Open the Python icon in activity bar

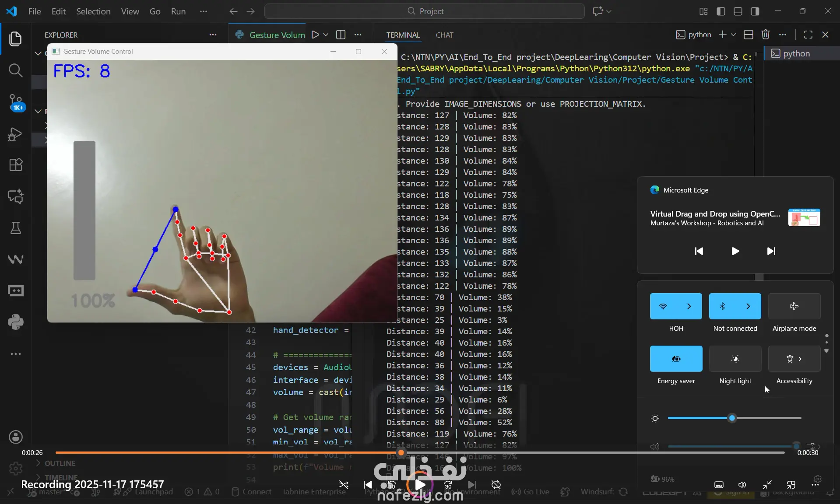pos(16,322)
